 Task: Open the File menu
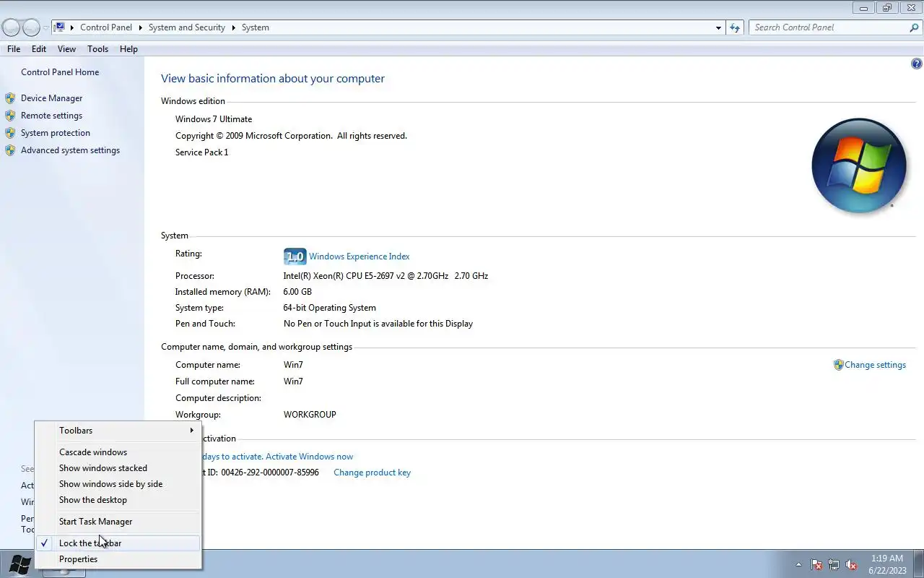tap(14, 49)
